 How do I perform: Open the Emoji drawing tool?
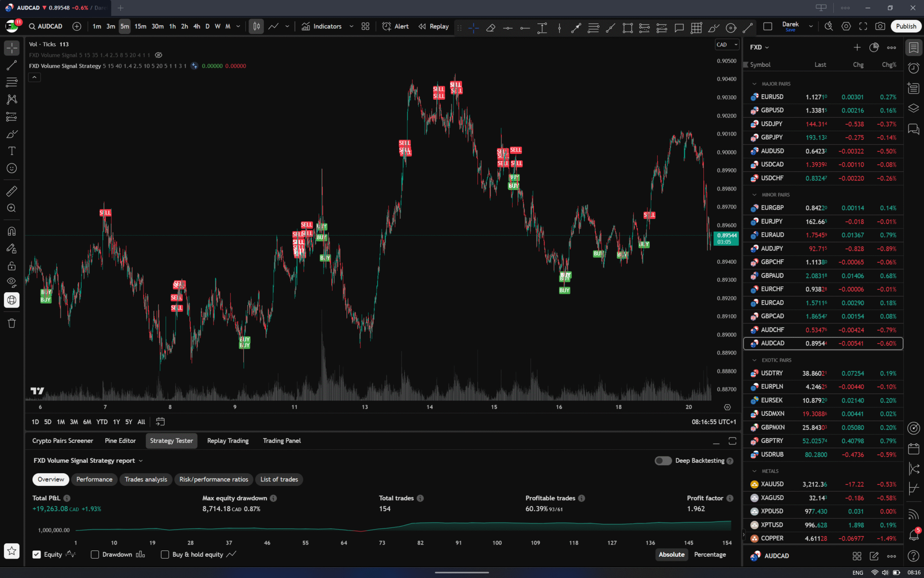point(11,168)
